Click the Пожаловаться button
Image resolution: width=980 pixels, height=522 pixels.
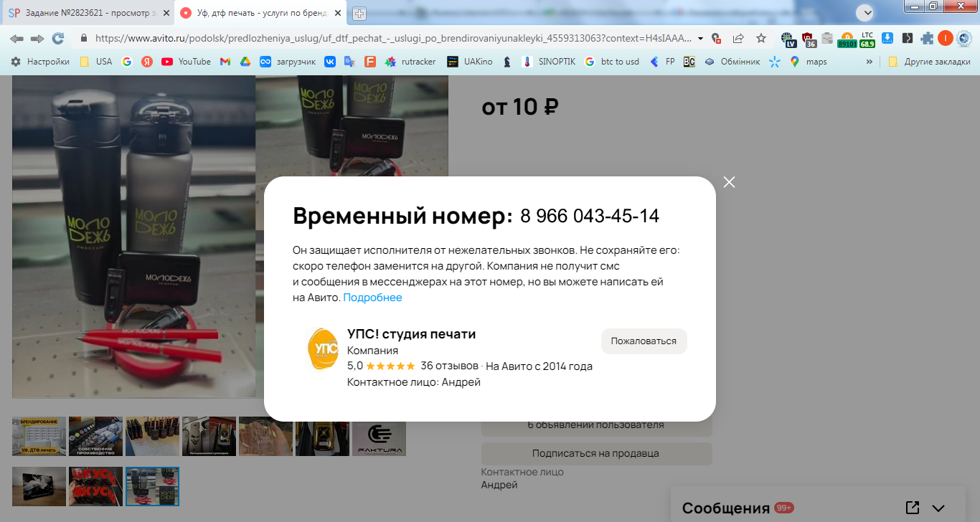(x=644, y=341)
